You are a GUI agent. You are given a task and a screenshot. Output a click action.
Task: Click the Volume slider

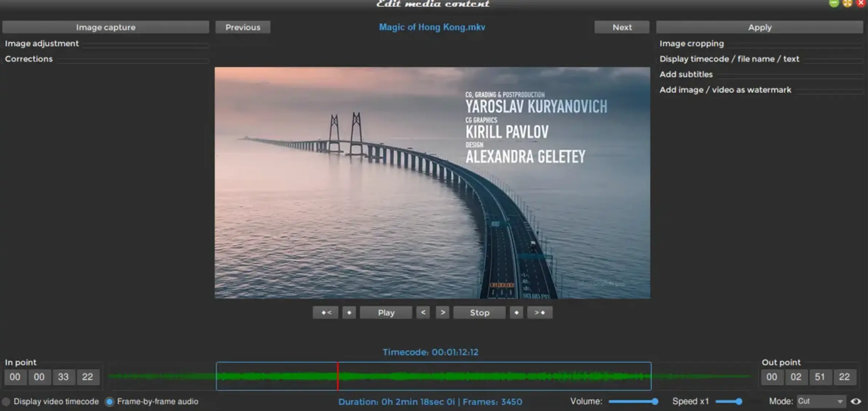tap(633, 402)
